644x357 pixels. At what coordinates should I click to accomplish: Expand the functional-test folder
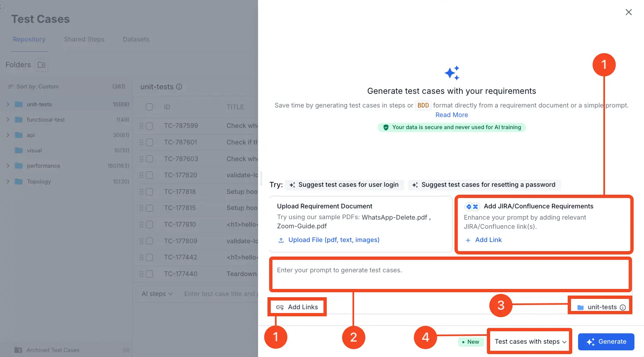[8, 120]
